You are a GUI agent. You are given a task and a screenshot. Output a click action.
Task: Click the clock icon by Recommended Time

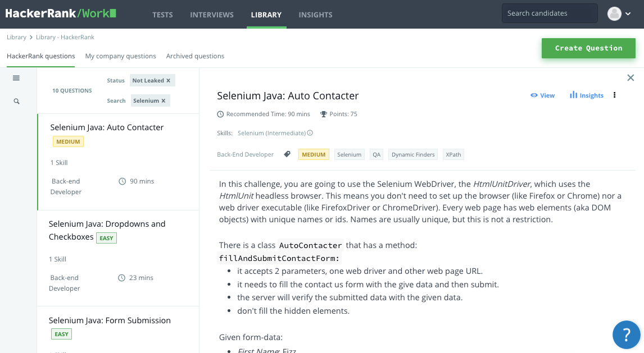tap(220, 114)
